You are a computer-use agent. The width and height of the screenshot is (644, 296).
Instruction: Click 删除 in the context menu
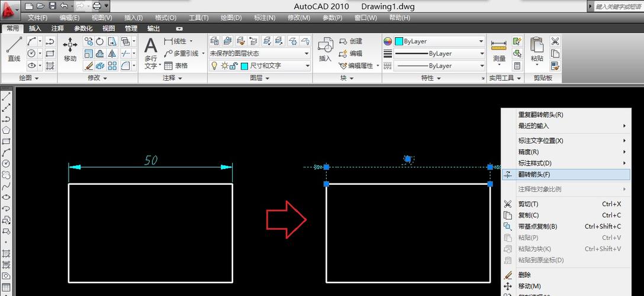coord(566,275)
